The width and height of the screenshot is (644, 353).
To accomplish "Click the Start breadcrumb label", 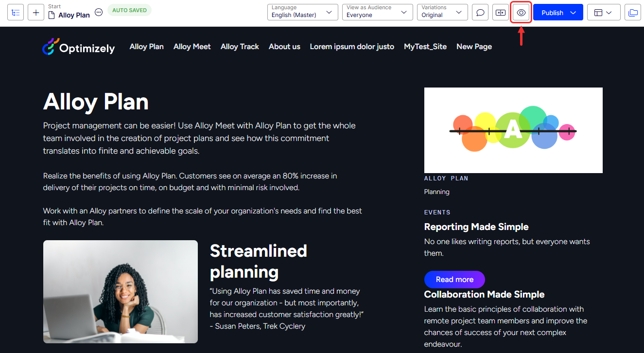I will [x=54, y=6].
